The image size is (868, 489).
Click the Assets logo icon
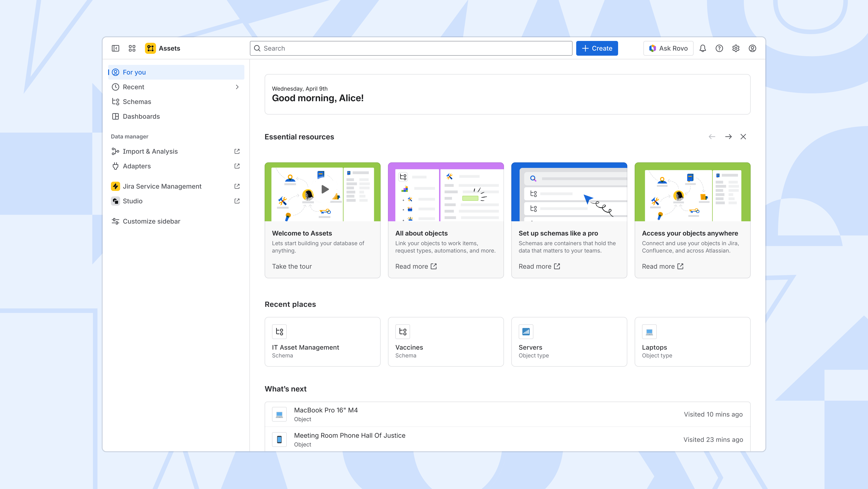point(150,48)
